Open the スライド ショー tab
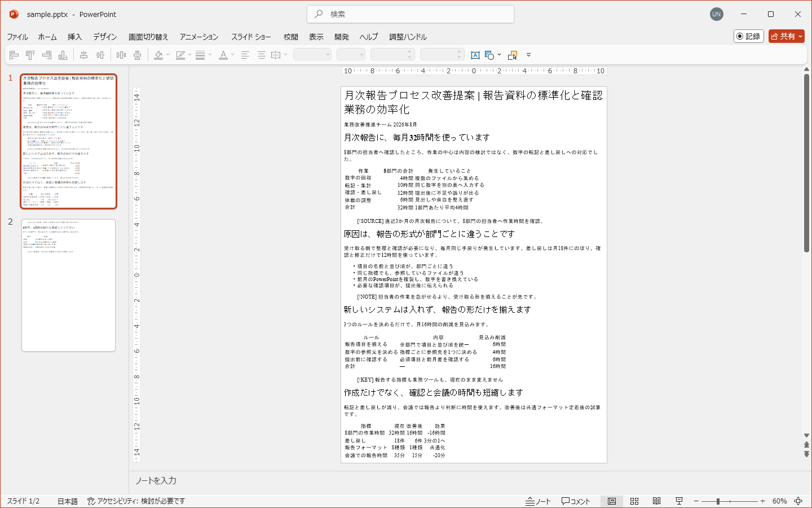Image resolution: width=812 pixels, height=508 pixels. pyautogui.click(x=251, y=37)
